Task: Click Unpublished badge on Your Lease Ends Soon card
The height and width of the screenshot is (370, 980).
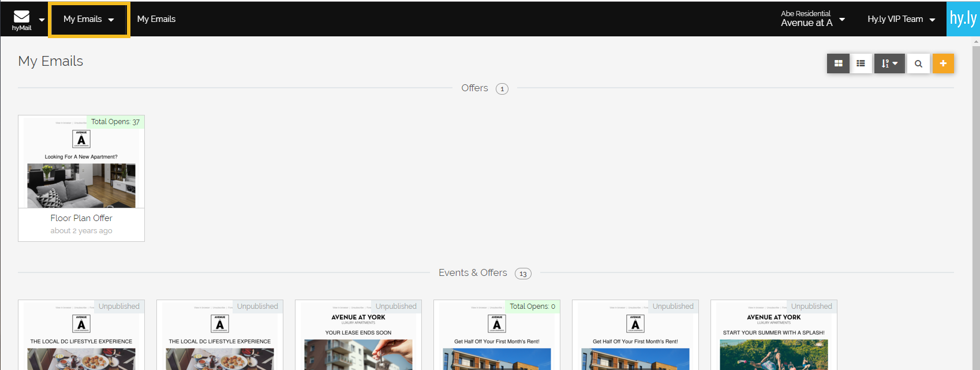Action: (x=396, y=307)
